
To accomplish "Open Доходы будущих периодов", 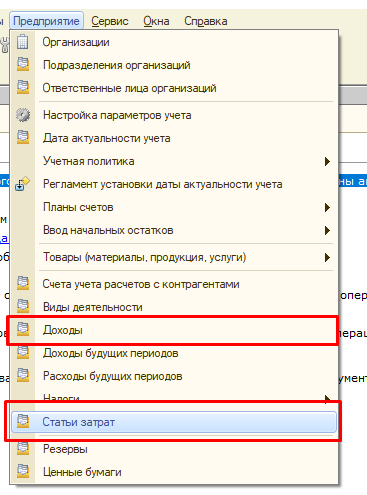I will [174, 353].
